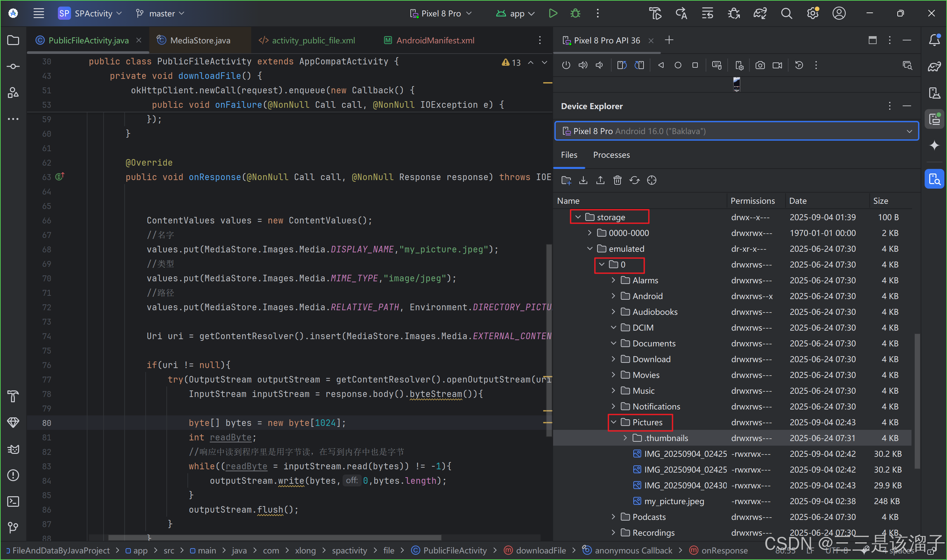Image resolution: width=947 pixels, height=560 pixels.
Task: Click the override gutter icon on line 63
Action: (60, 176)
